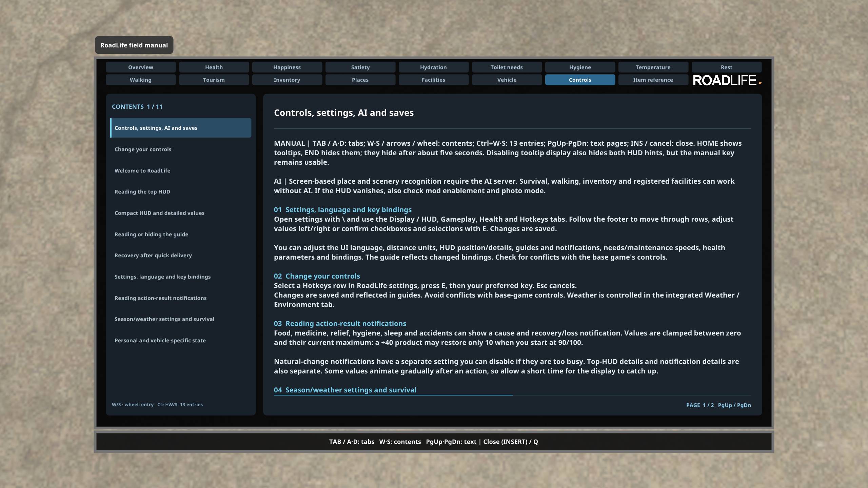This screenshot has width=868, height=488.
Task: Open the Item reference tab
Action: tap(653, 80)
